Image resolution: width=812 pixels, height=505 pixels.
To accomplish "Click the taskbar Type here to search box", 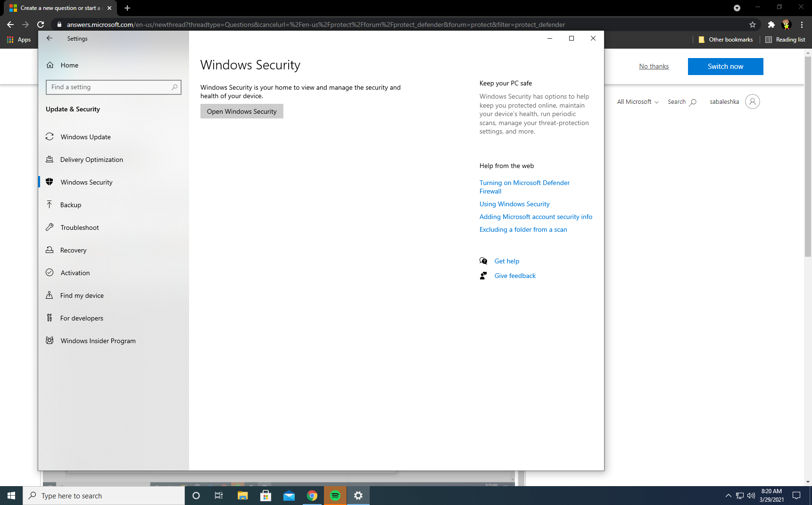I will coord(104,496).
